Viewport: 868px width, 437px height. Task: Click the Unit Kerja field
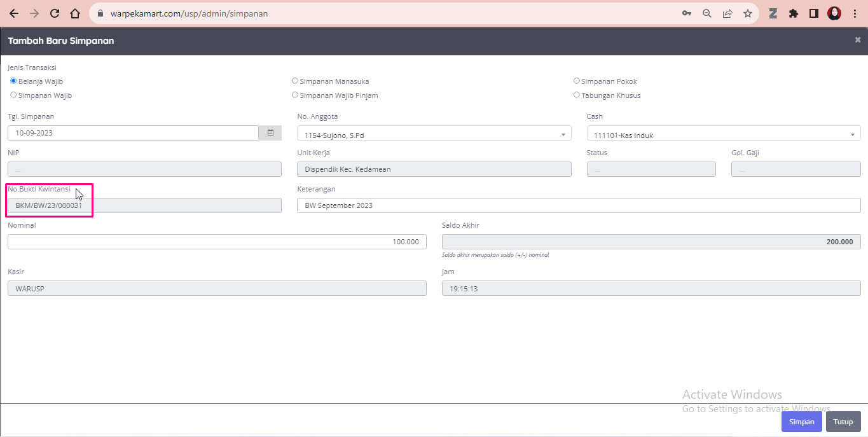(x=434, y=169)
